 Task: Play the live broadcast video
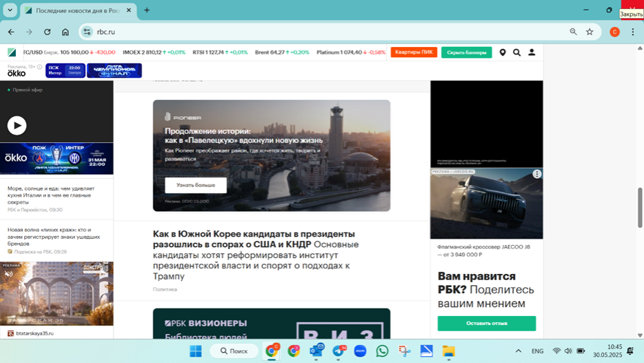pyautogui.click(x=17, y=125)
